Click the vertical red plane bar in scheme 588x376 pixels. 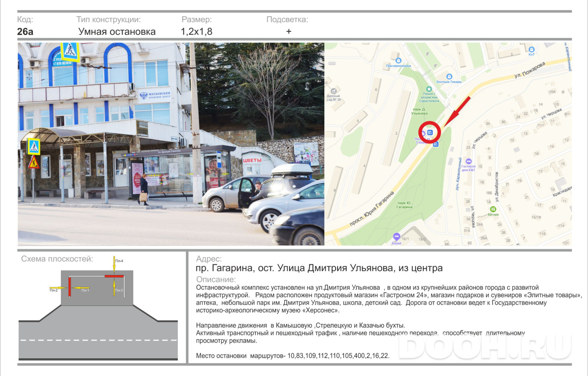(70, 287)
